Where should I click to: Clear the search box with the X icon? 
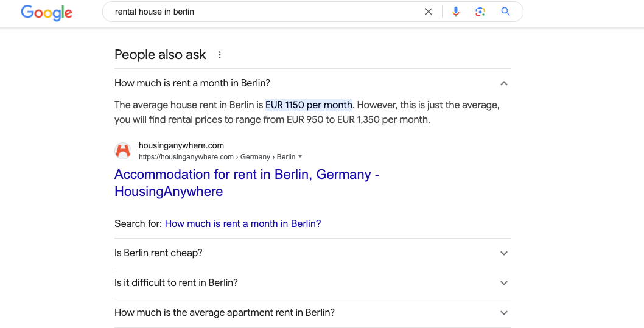(429, 12)
